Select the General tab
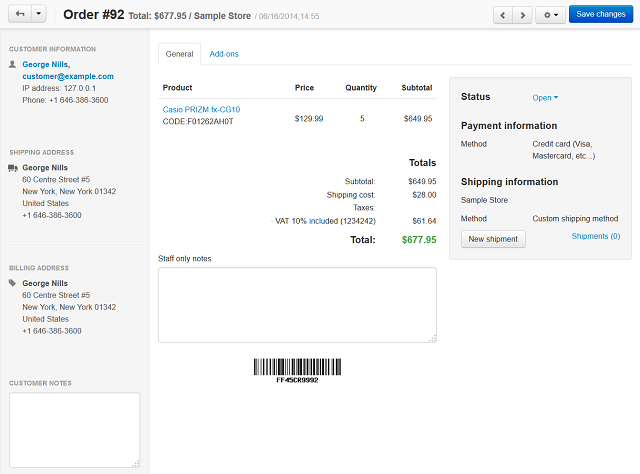The image size is (640, 474). 179,54
